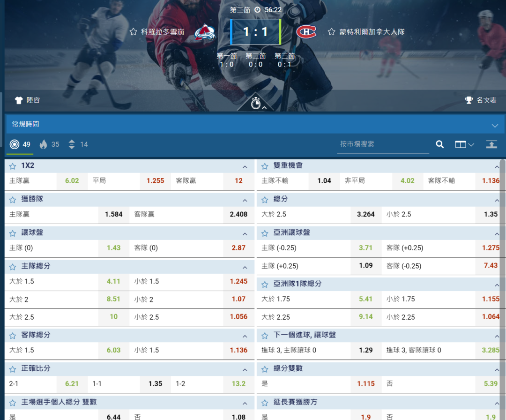The image size is (506, 420).
Task: Bet 非平局 at 4.02
Action: (x=407, y=181)
